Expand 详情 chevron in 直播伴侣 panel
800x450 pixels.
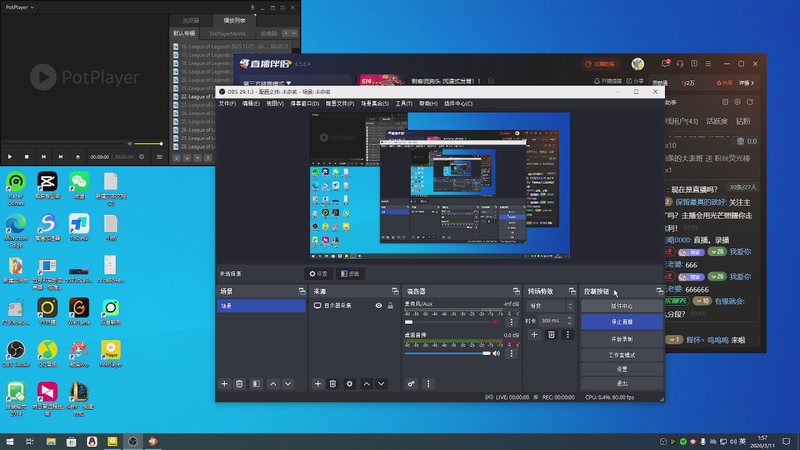(747, 83)
